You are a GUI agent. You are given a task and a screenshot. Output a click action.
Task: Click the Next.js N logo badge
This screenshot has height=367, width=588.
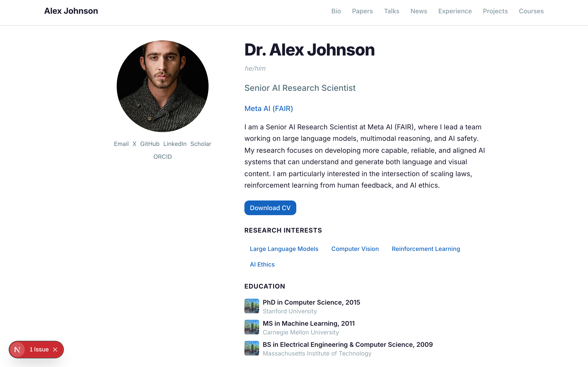point(17,350)
